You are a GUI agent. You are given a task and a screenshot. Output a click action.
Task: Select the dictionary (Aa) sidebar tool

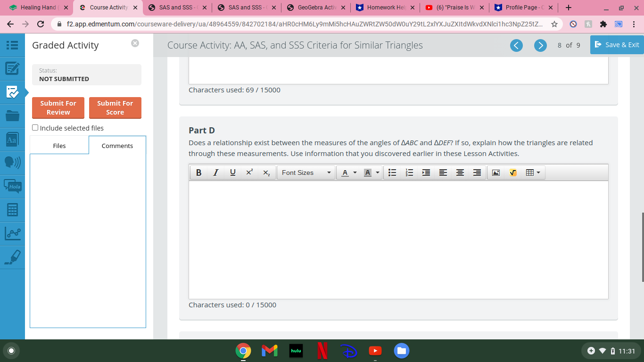pyautogui.click(x=12, y=139)
